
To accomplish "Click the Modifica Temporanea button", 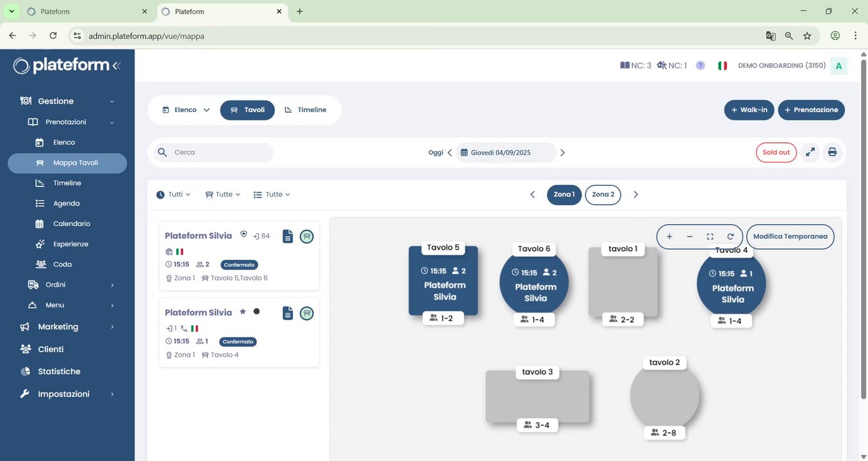I will click(x=790, y=236).
